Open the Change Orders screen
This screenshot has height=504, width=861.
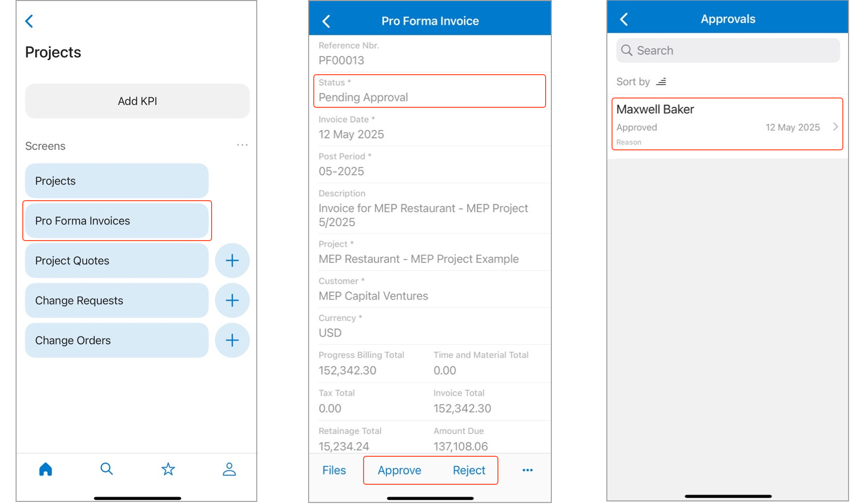(117, 341)
